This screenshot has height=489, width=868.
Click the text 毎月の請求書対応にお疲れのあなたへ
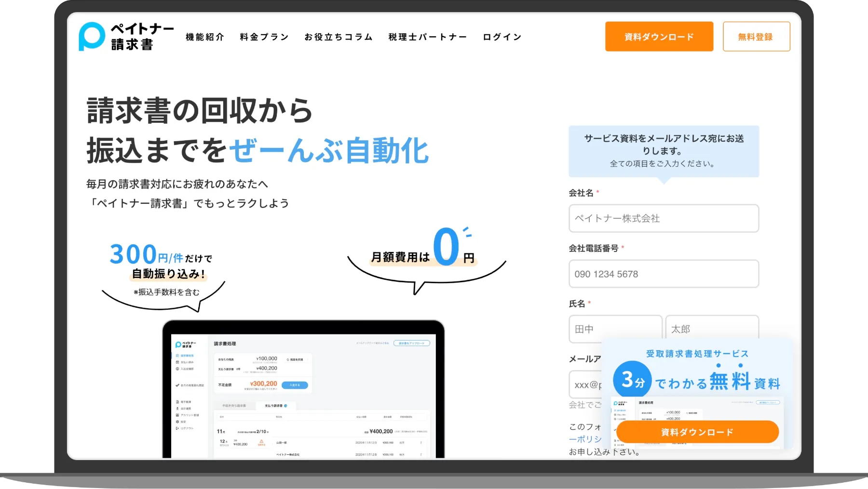coord(177,184)
